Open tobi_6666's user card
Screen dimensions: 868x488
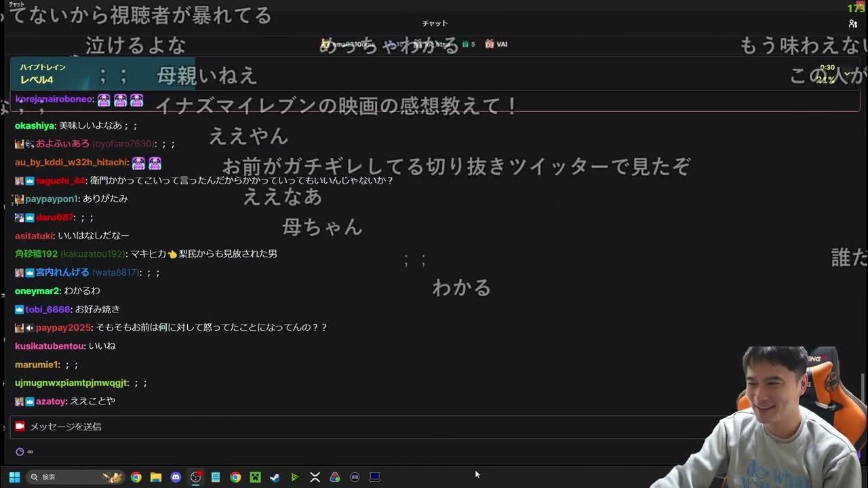coord(47,309)
